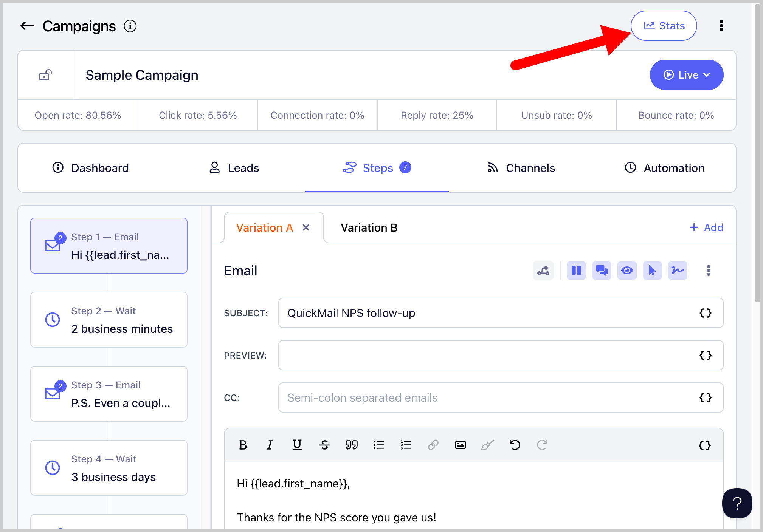The image size is (763, 532).
Task: Click the campaign unlock padlock icon
Action: pos(45,75)
